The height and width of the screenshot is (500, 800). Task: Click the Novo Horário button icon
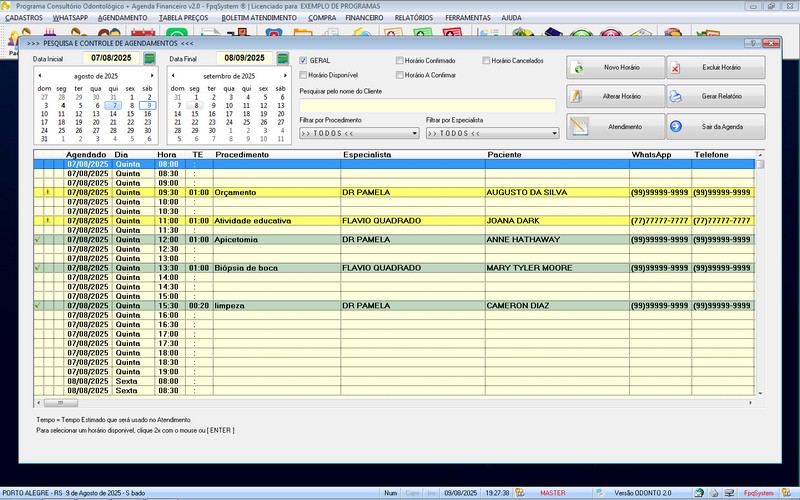pyautogui.click(x=580, y=68)
